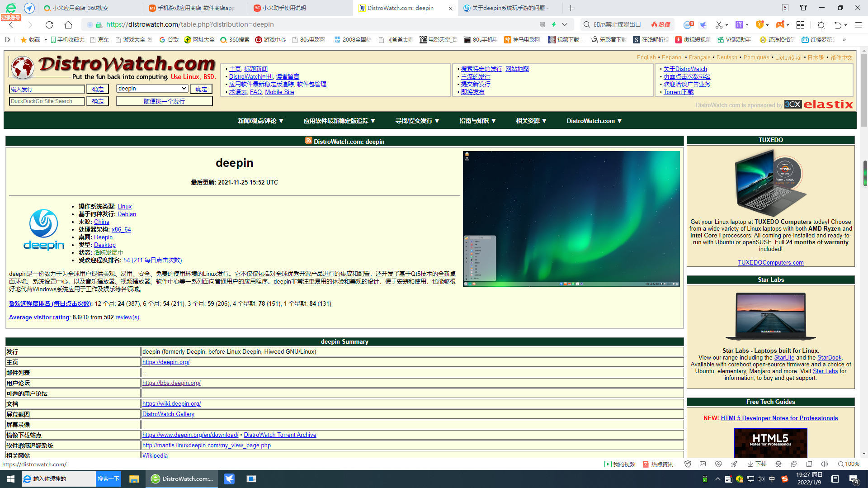The width and height of the screenshot is (868, 488).
Task: Open the skin shirt icon
Action: coord(803,8)
